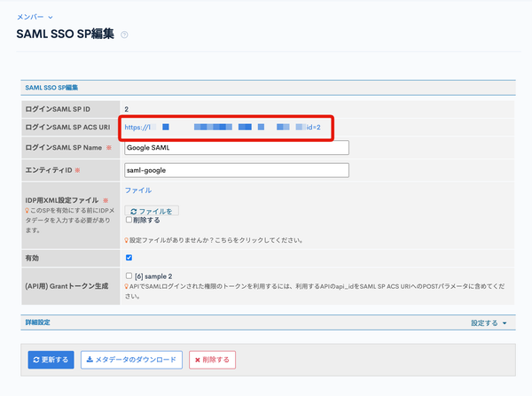
Task: Click the 更新する button
Action: (x=51, y=360)
